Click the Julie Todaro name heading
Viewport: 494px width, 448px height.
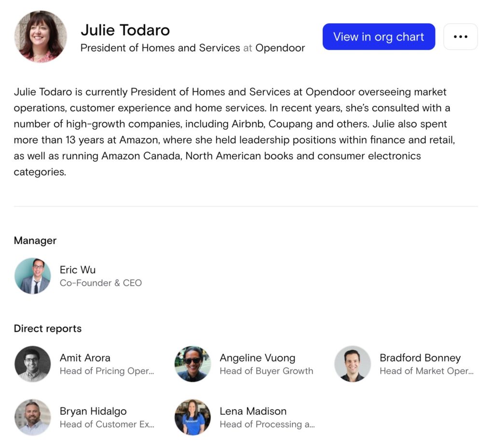point(125,30)
